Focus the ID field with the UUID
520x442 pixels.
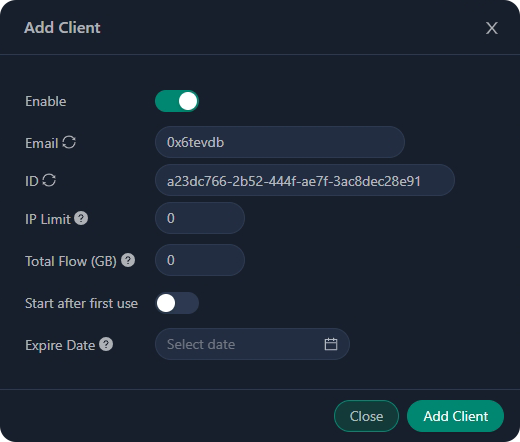tap(305, 180)
